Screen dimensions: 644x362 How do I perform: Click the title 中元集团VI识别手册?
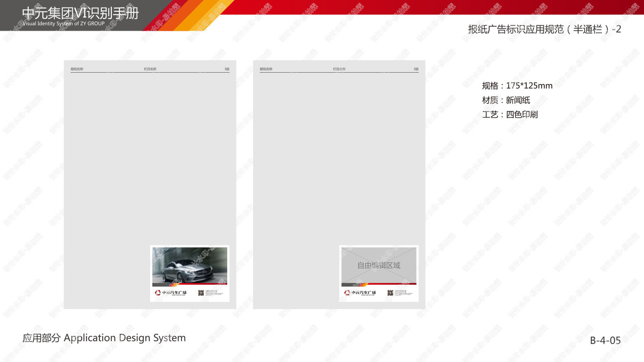click(x=80, y=13)
